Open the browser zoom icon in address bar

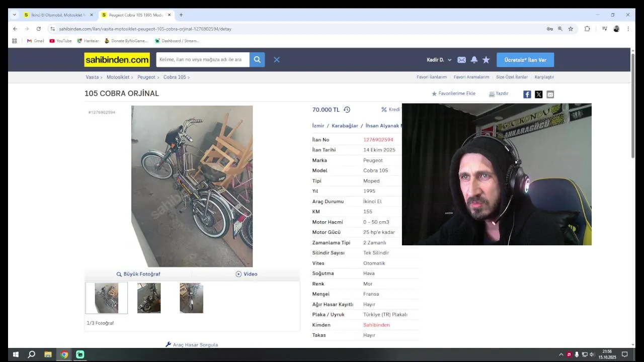[560, 29]
